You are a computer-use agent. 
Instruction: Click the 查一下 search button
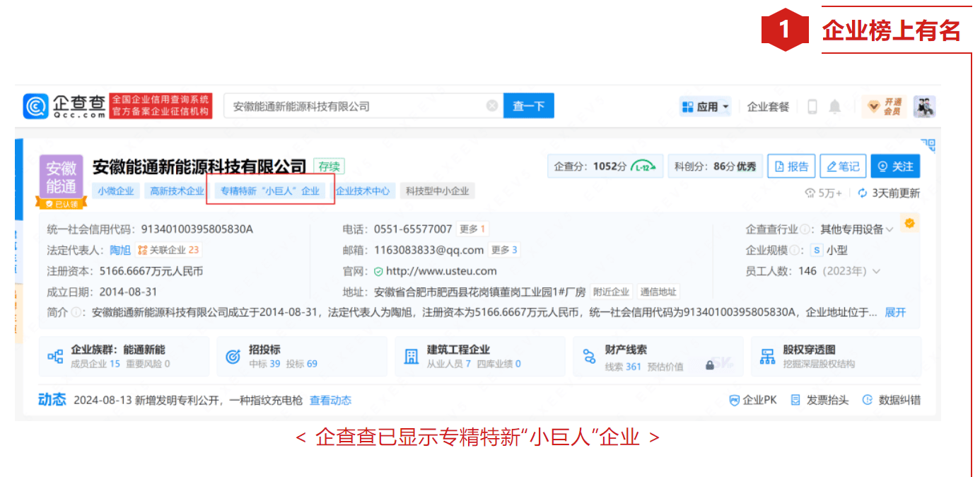point(528,106)
